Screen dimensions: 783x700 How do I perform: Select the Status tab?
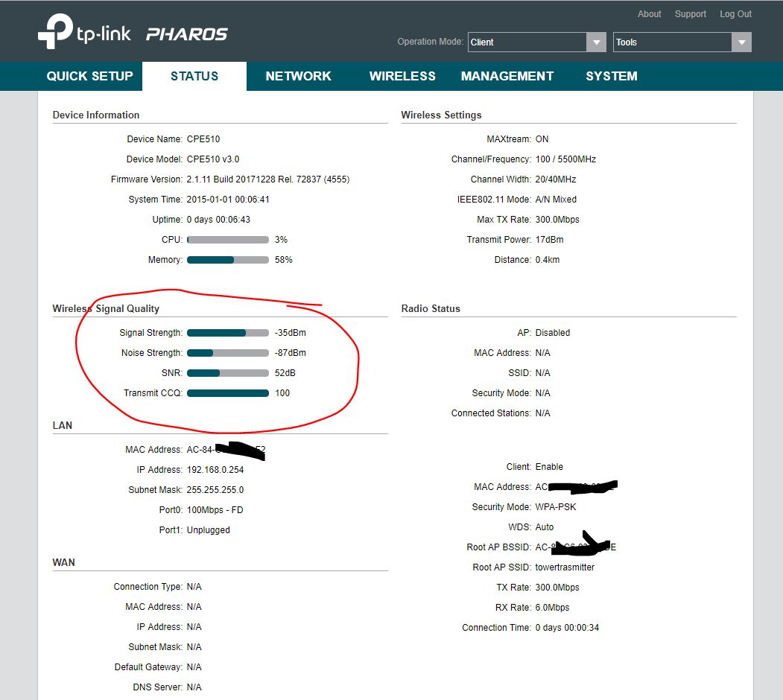[x=194, y=76]
